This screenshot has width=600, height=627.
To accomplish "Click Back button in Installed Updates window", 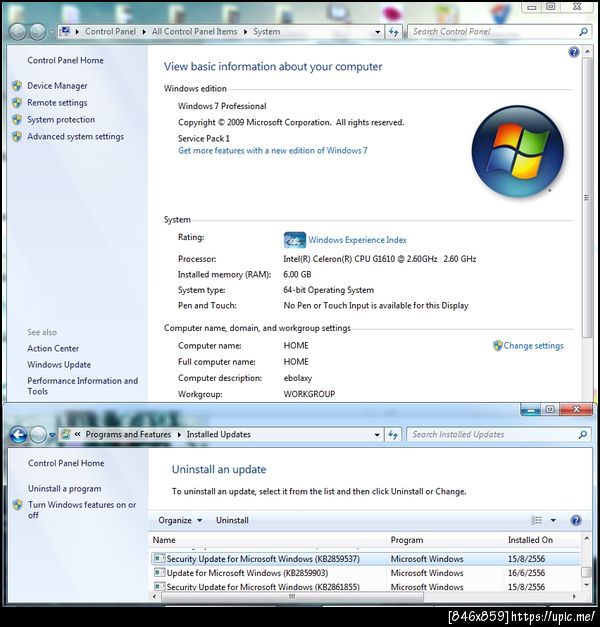I will point(18,435).
